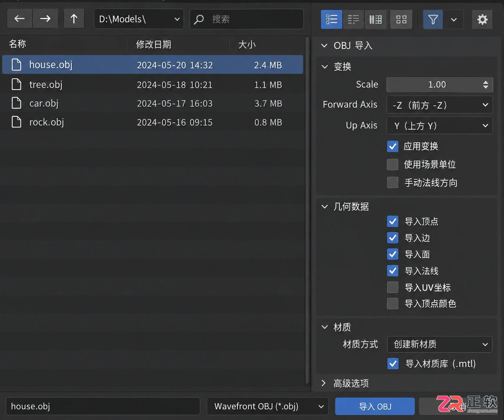504x420 pixels.
Task: Open the Up Axis dropdown
Action: point(439,125)
